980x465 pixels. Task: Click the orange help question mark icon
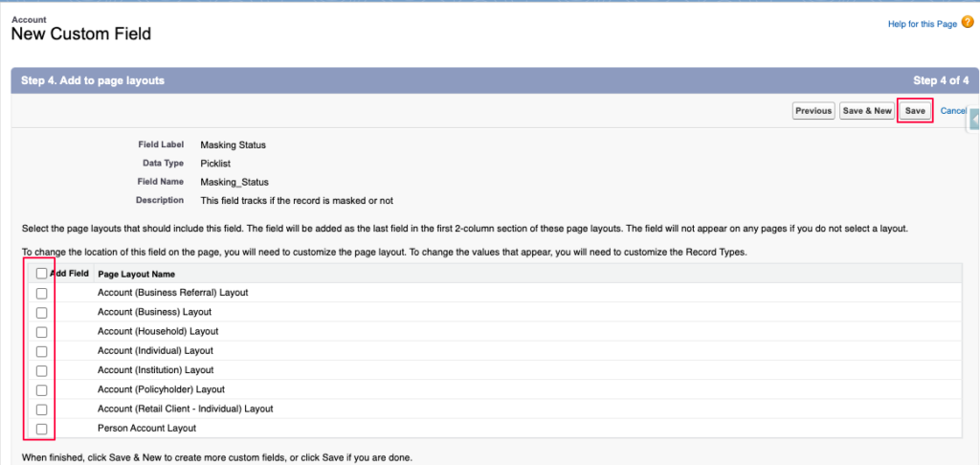click(968, 23)
